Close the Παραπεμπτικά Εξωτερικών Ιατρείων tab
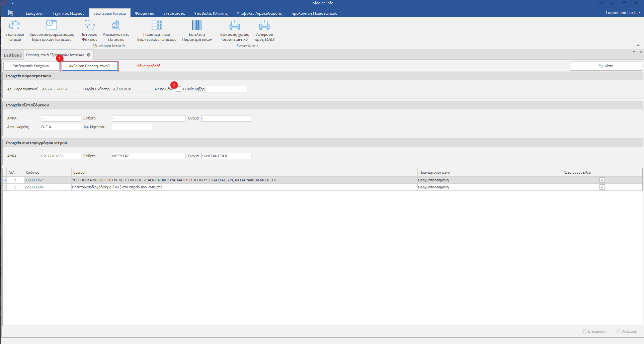This screenshot has width=644, height=344. [89, 55]
